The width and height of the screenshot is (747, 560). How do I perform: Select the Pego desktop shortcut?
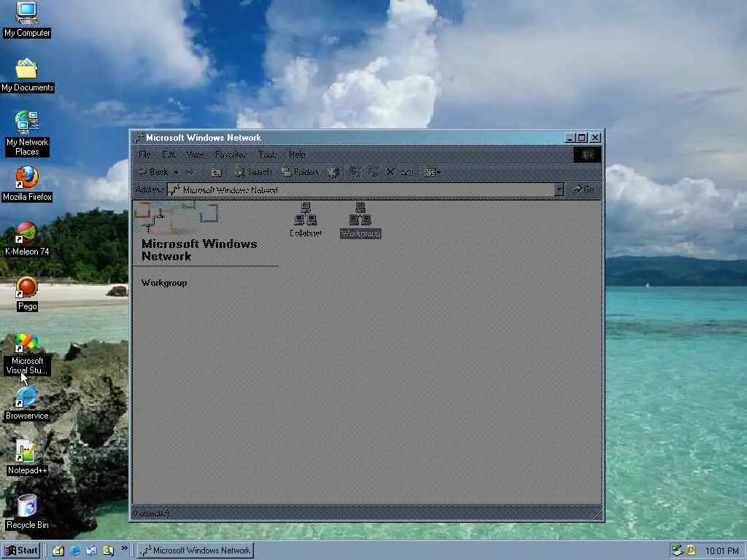(27, 294)
